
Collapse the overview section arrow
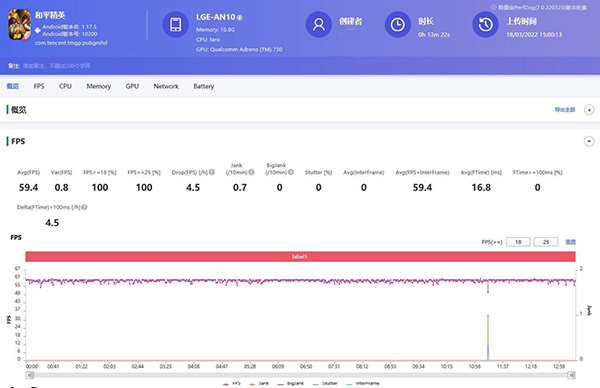(x=589, y=110)
